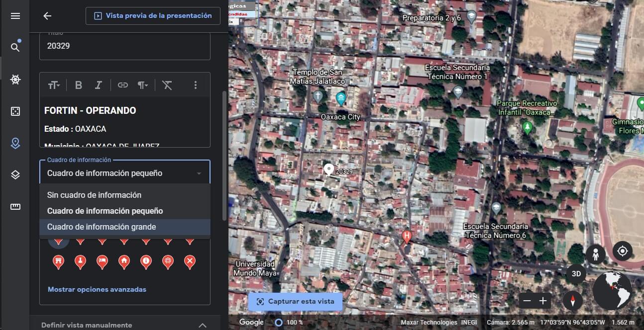Click Templo de San Matías church marker
Viewport: 644px width, 330px height.
pos(319,95)
